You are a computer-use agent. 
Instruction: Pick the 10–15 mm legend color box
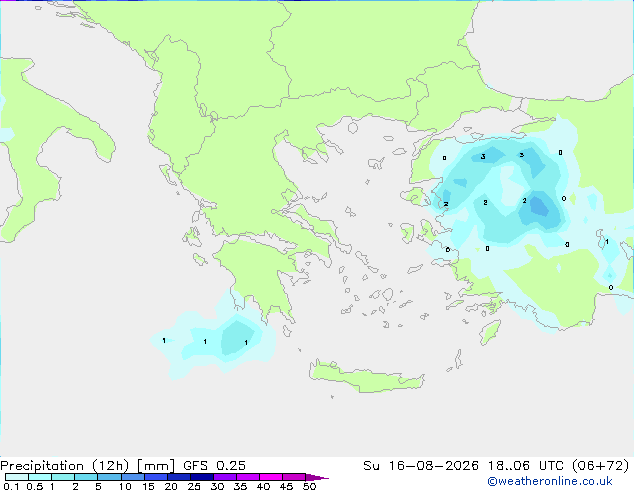click(x=132, y=477)
